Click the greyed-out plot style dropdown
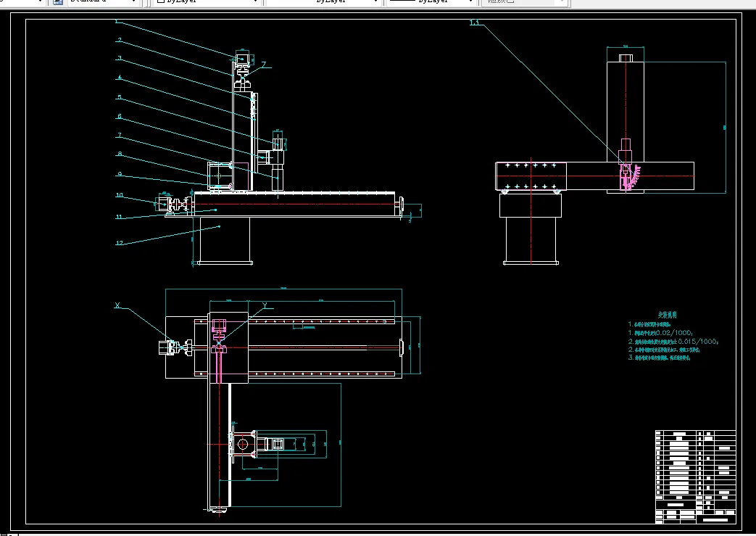This screenshot has height=536, width=756. click(x=526, y=2)
